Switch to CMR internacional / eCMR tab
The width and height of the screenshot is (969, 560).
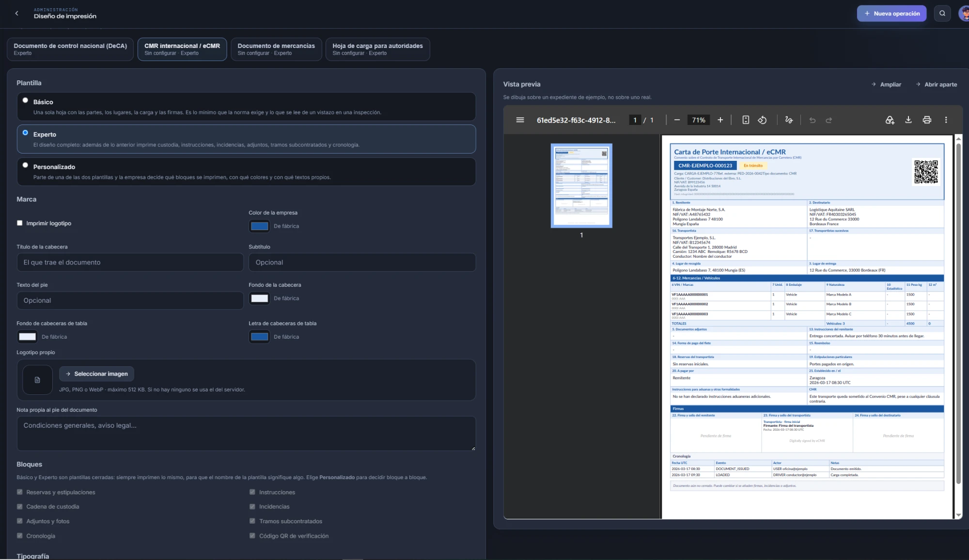pos(182,49)
